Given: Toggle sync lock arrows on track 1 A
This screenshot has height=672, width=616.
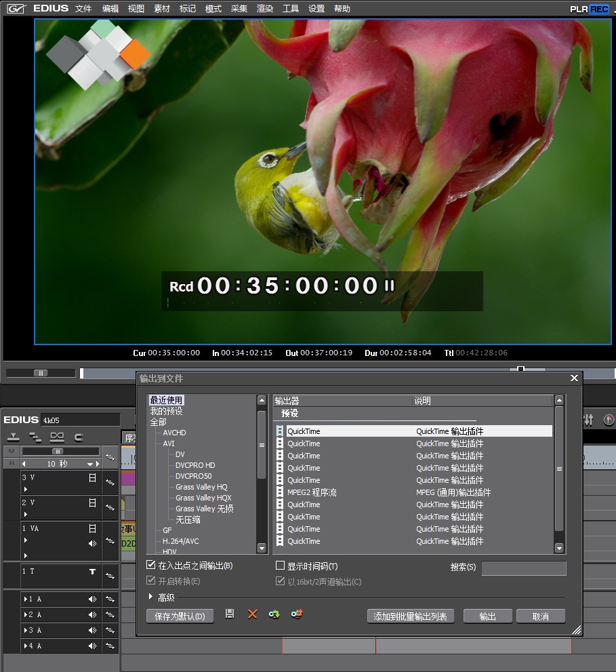Looking at the screenshot, I should tap(110, 599).
